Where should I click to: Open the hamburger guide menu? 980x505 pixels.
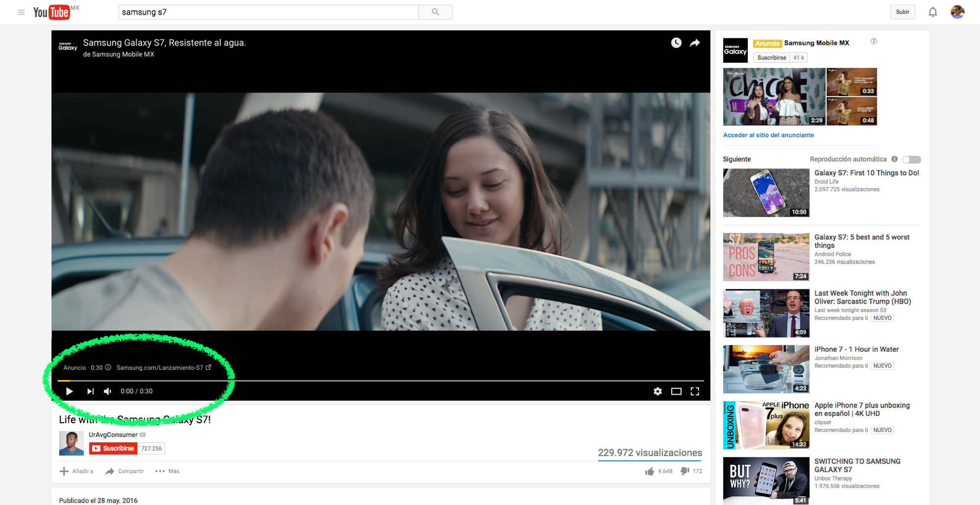pos(21,12)
